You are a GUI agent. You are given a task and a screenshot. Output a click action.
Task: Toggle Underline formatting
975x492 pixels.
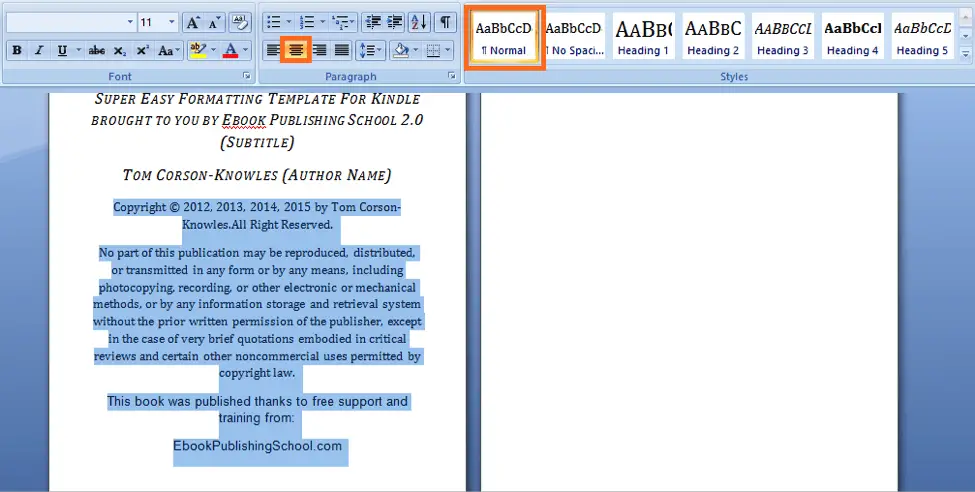(x=62, y=50)
